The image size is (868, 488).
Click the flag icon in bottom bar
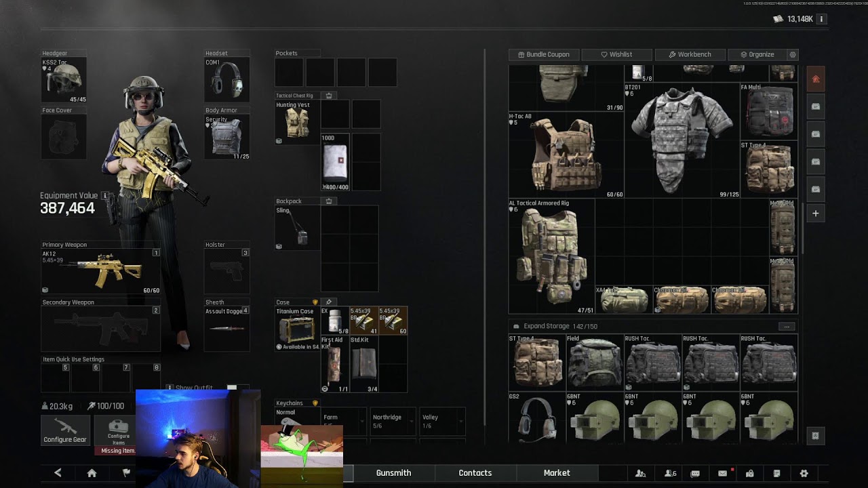pyautogui.click(x=126, y=473)
